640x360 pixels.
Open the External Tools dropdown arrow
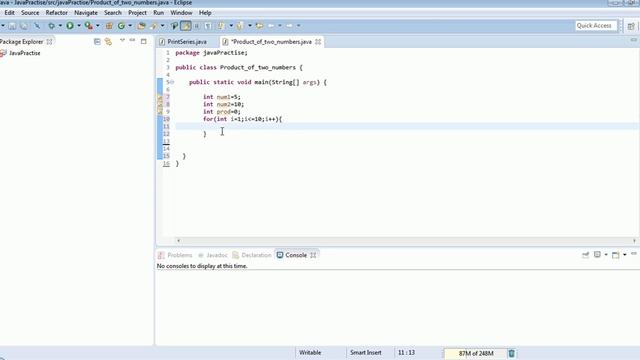pyautogui.click(x=98, y=26)
